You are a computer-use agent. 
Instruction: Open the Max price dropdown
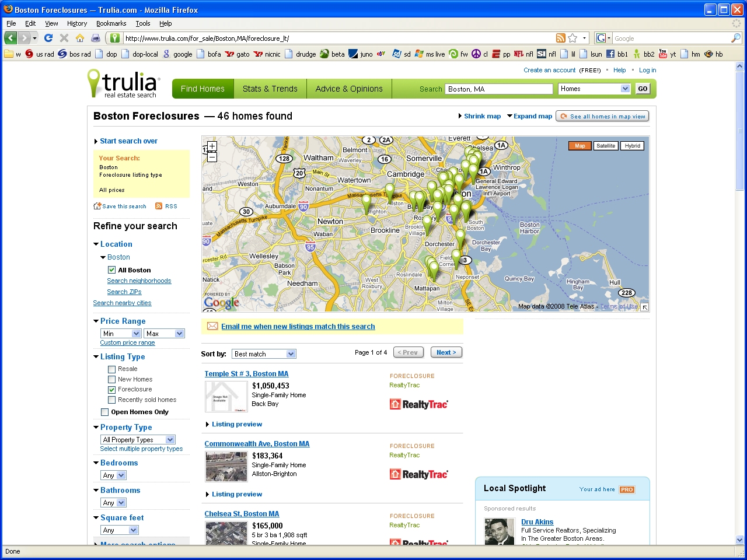click(x=165, y=334)
